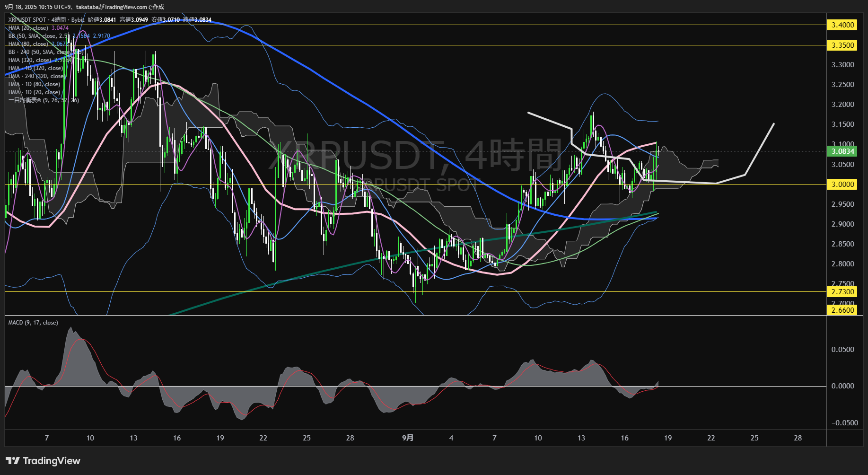Click the 3.3500 horizontal line price label
Screen dimensions: 868x475
coord(842,45)
